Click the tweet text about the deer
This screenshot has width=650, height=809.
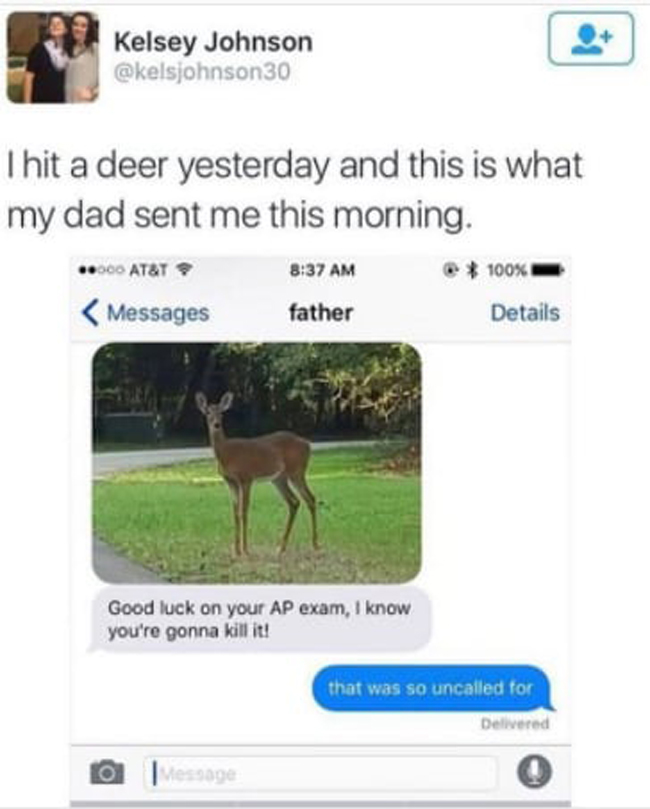coord(295,189)
